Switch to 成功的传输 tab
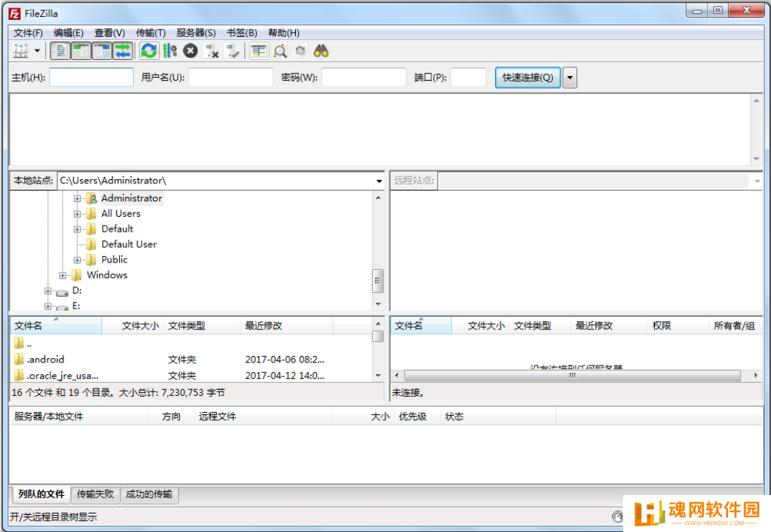Viewport: 771px width, 532px height. 149,494
